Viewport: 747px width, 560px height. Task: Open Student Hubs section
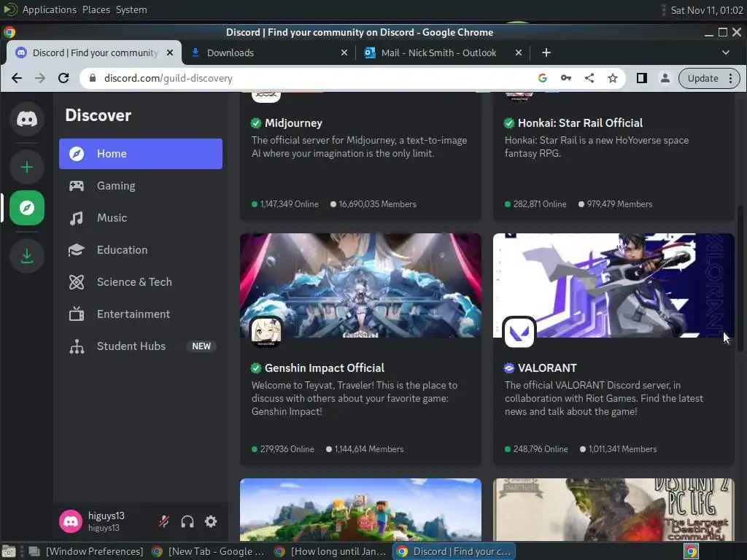point(141,346)
